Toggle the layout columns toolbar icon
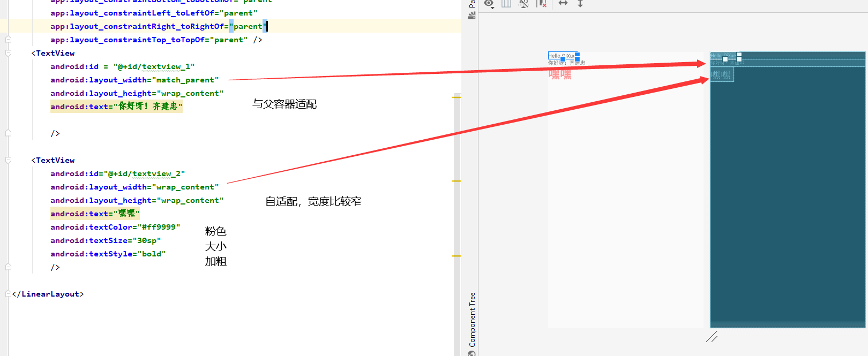868x356 pixels. pyautogui.click(x=506, y=4)
